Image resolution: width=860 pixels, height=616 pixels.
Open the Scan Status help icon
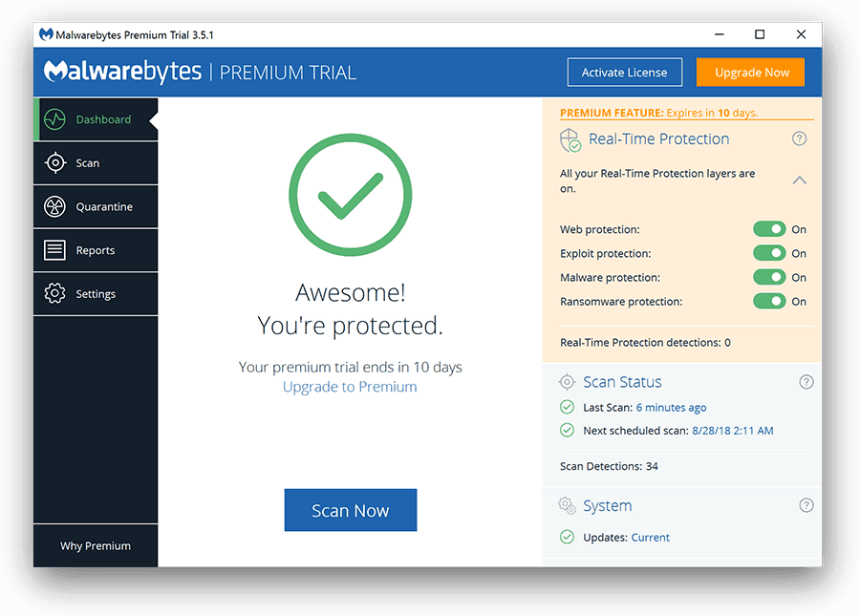pyautogui.click(x=806, y=381)
